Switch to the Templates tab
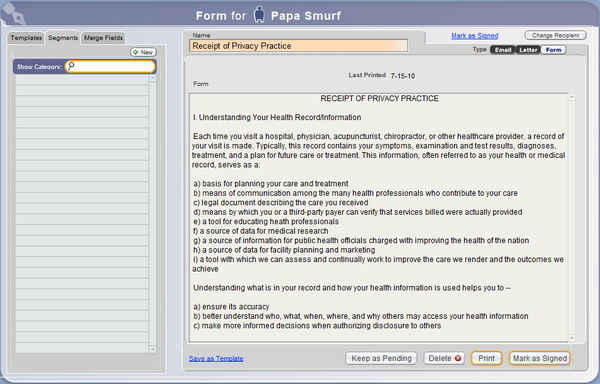The height and width of the screenshot is (384, 600). [26, 38]
